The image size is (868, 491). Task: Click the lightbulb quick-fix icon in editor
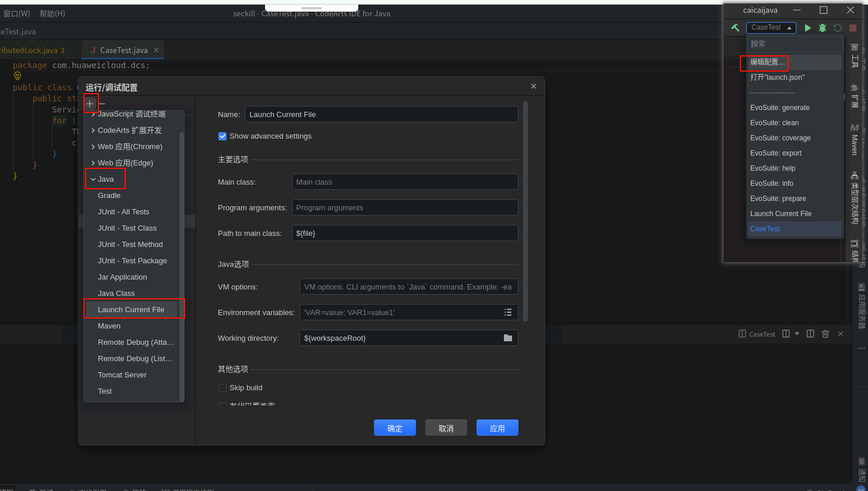17,76
